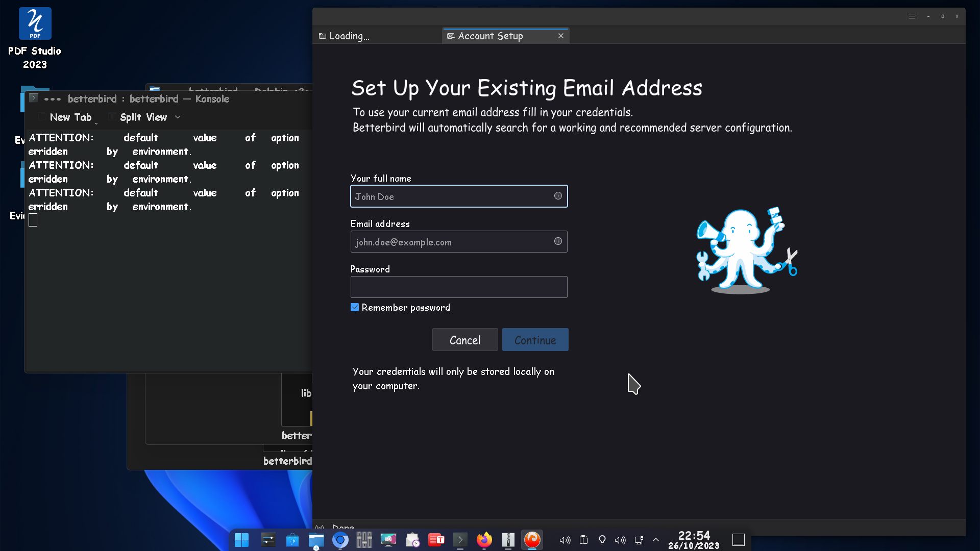Open system settings from taskbar
Image resolution: width=980 pixels, height=551 pixels.
[268, 540]
